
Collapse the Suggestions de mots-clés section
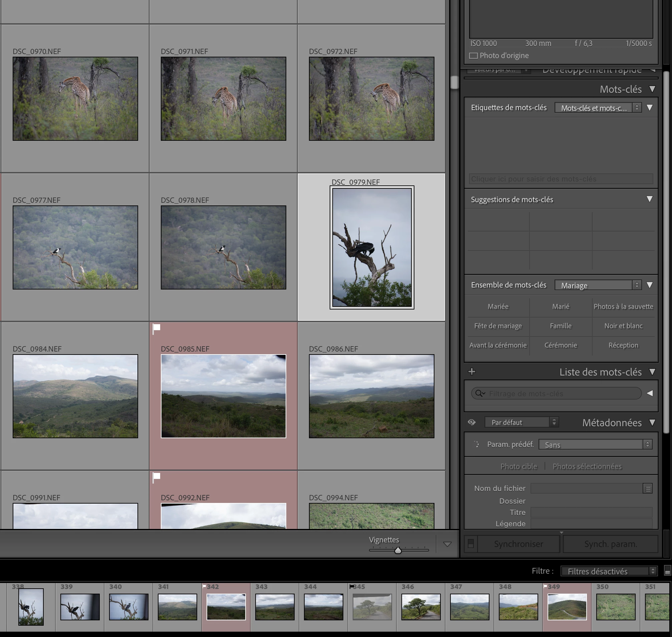pos(649,199)
